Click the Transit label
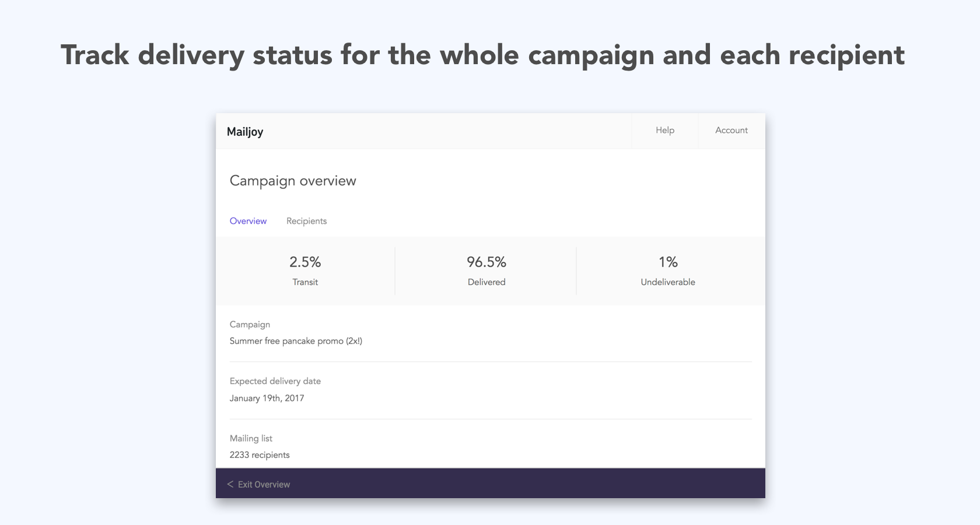 point(305,282)
